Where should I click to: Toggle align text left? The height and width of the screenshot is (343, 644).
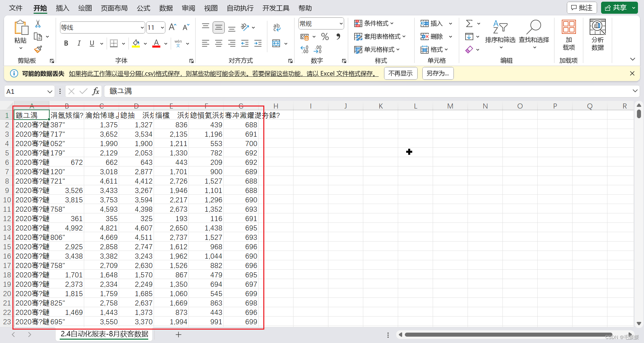coord(206,43)
